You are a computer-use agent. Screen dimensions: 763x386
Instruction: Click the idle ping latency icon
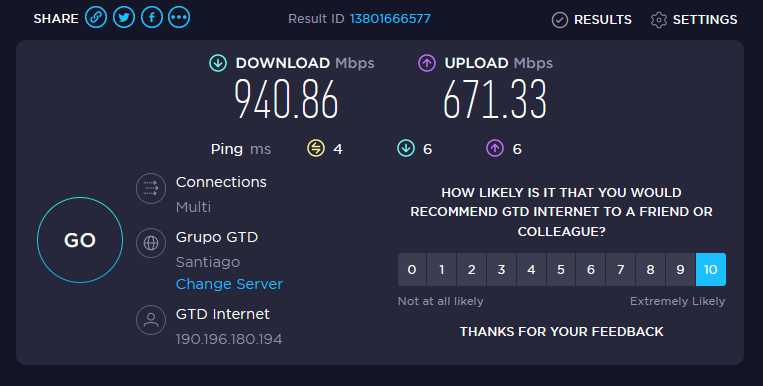pos(316,148)
